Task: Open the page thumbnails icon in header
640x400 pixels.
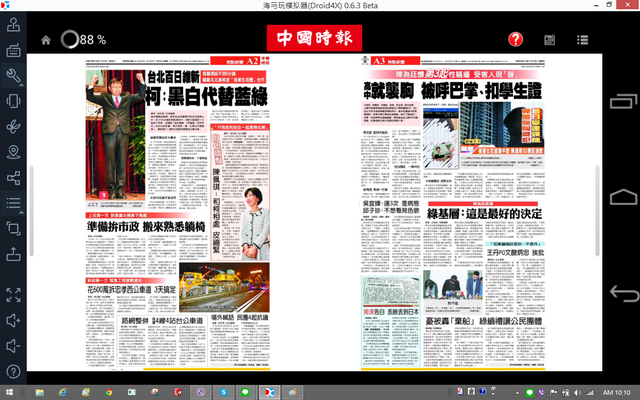Action: 549,40
